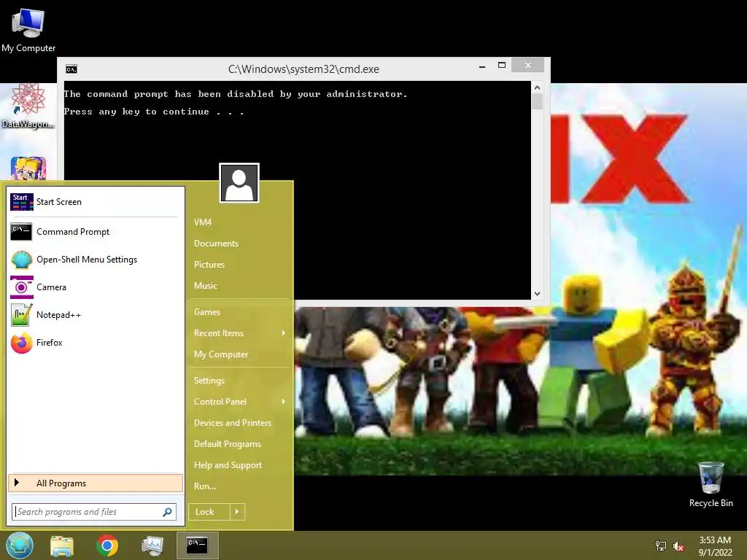The width and height of the screenshot is (747, 560).
Task: Minimize the cmd.exe window
Action: 482,66
